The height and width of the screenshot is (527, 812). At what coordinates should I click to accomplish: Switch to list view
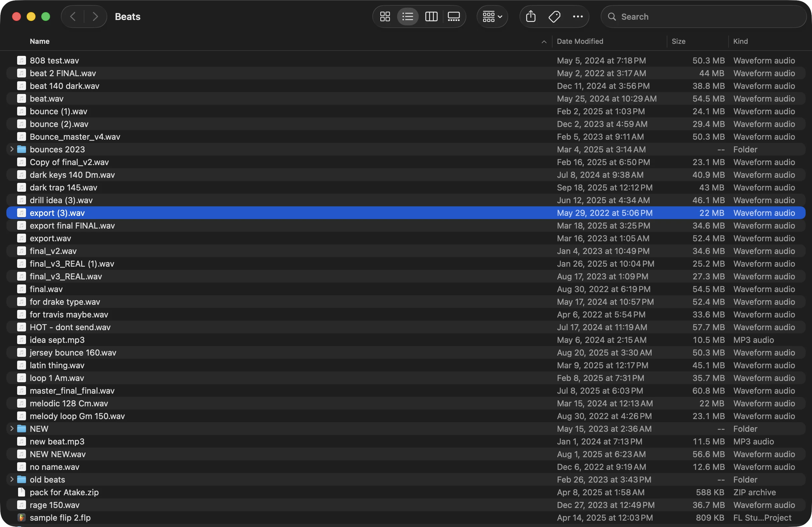pos(408,17)
